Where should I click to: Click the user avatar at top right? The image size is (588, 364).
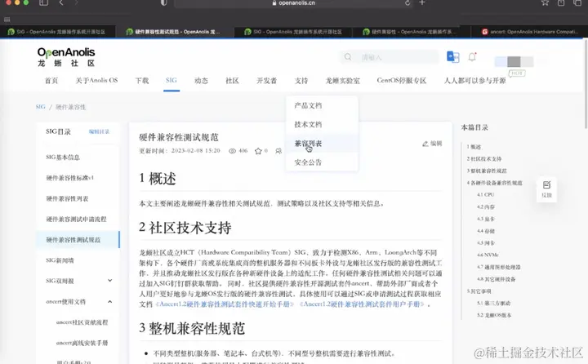[514, 61]
